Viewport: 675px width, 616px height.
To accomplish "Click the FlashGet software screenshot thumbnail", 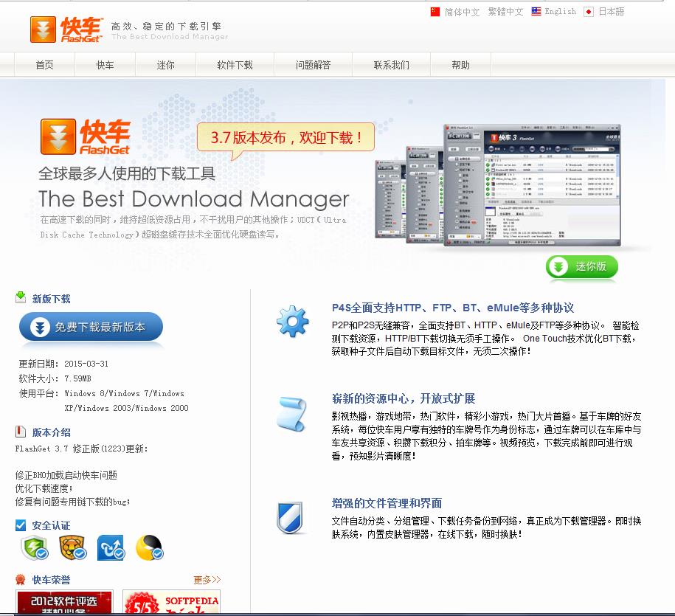I will 498,186.
